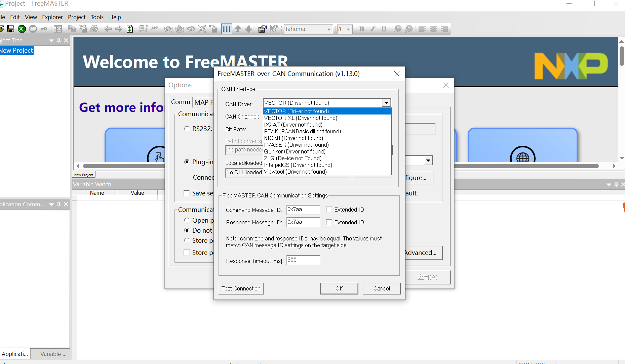625x364 pixels.
Task: Apply bold formatting from the toolbar
Action: [x=361, y=29]
